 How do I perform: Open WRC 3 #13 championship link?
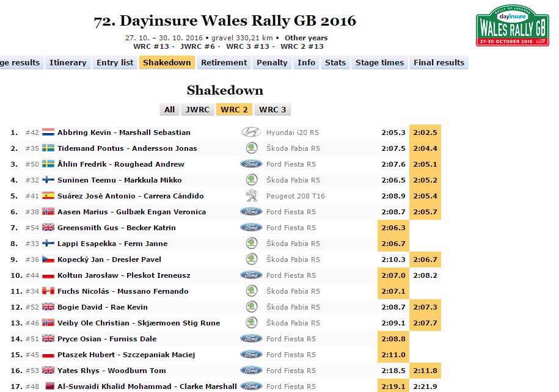point(248,46)
